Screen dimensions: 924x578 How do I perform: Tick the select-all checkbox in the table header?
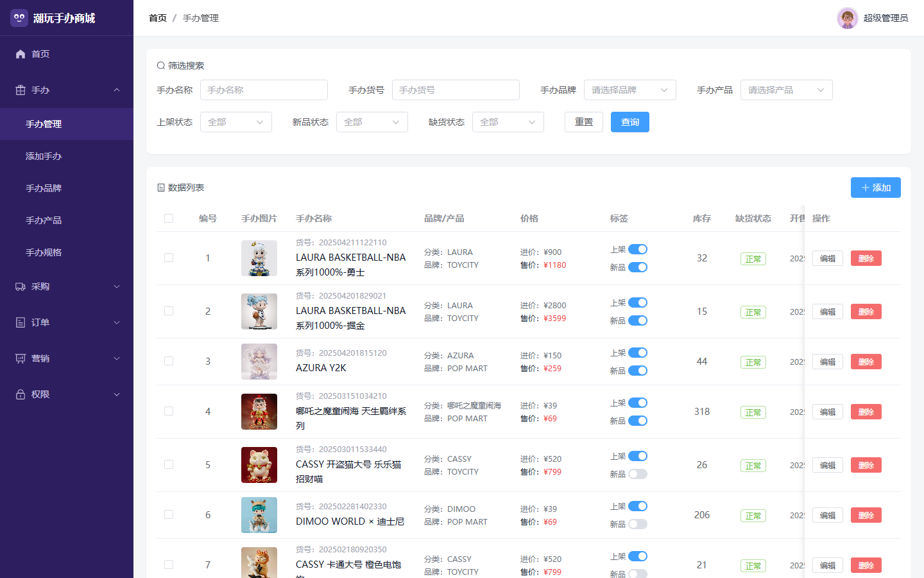(169, 218)
